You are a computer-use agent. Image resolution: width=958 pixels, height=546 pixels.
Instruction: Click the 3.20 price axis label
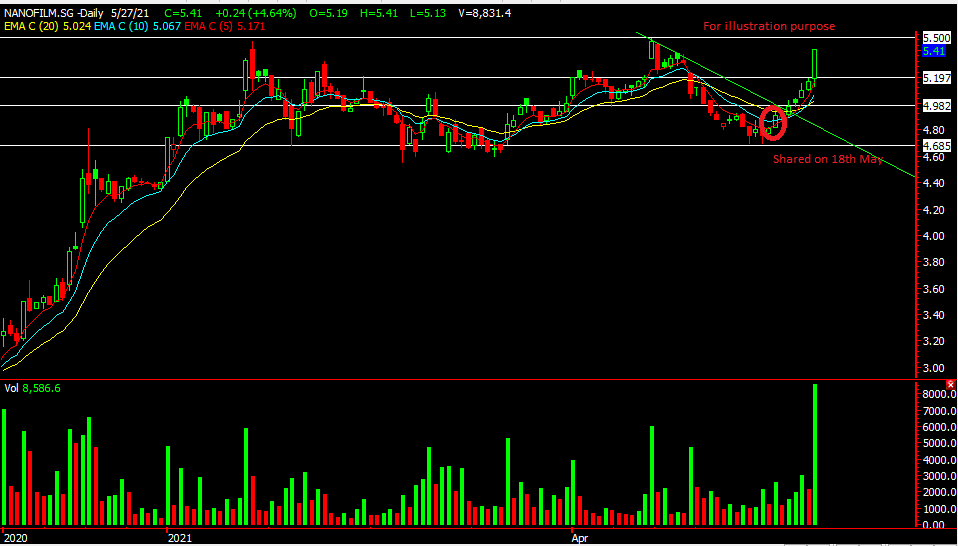pyautogui.click(x=935, y=341)
